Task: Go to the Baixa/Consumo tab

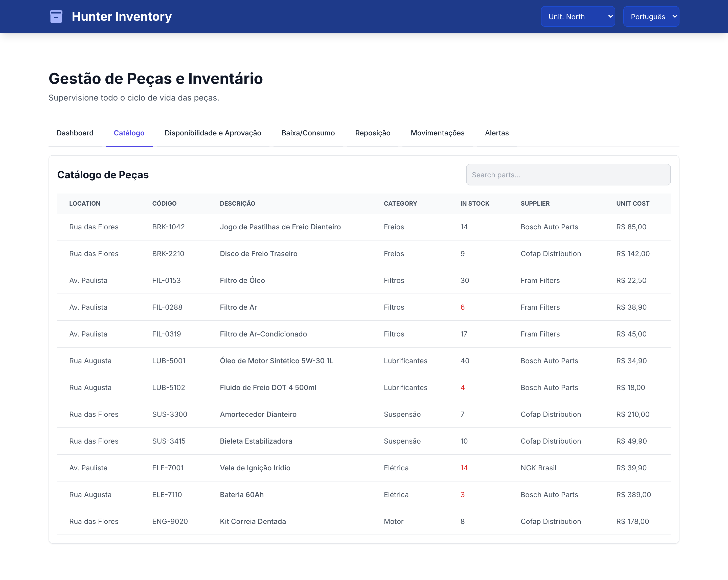Action: pos(308,133)
